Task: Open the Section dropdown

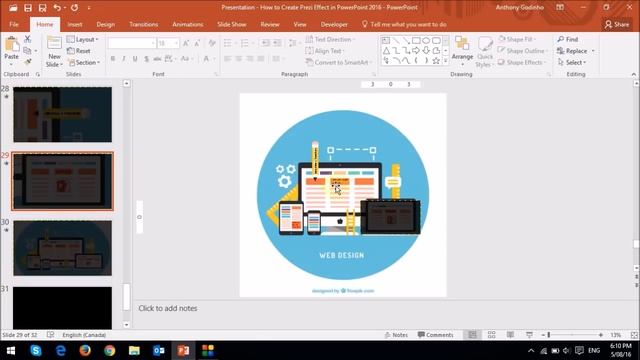Action: [83, 62]
